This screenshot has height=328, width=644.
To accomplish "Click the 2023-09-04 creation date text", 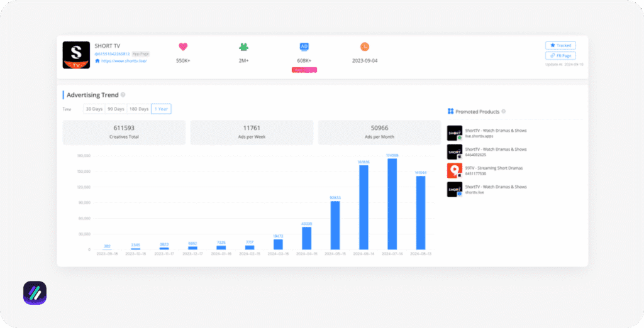I will 365,61.
